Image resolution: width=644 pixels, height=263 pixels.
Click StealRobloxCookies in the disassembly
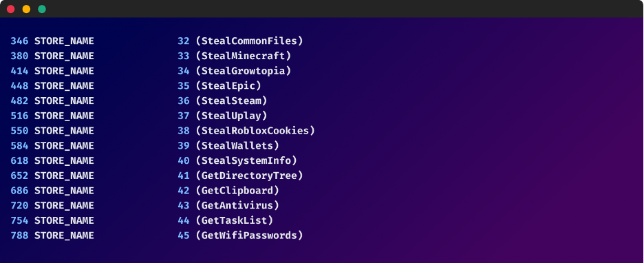click(255, 131)
